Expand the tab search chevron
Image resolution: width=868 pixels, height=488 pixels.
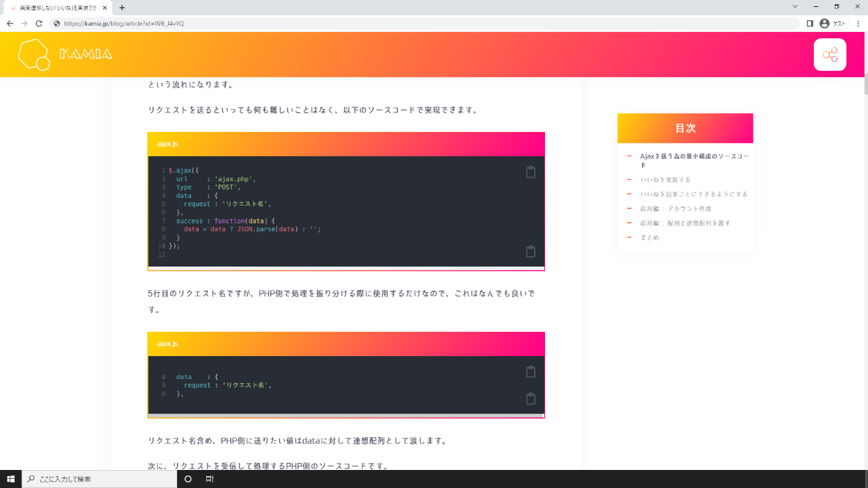pyautogui.click(x=795, y=6)
